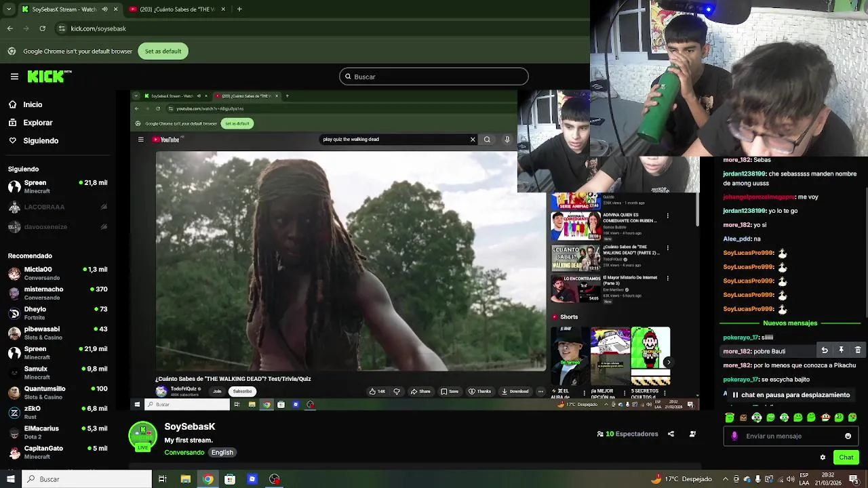
Task: Open a new browser tab
Action: (239, 9)
